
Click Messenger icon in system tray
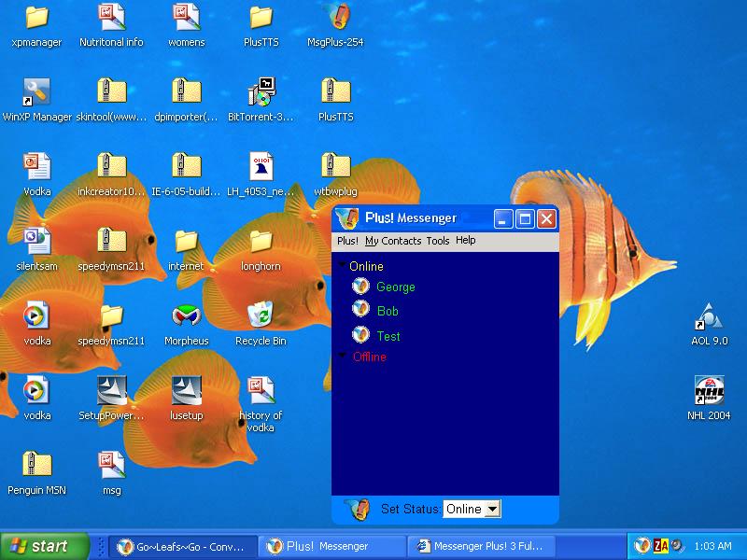[x=642, y=545]
